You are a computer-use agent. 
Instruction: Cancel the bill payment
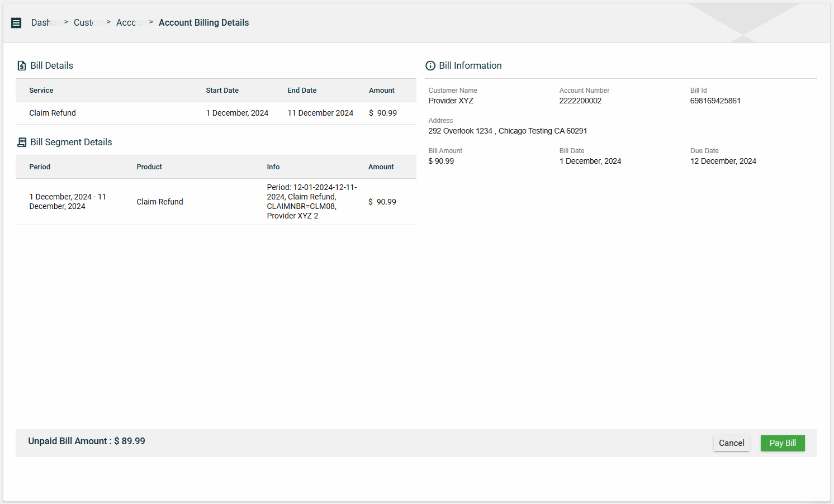(731, 443)
